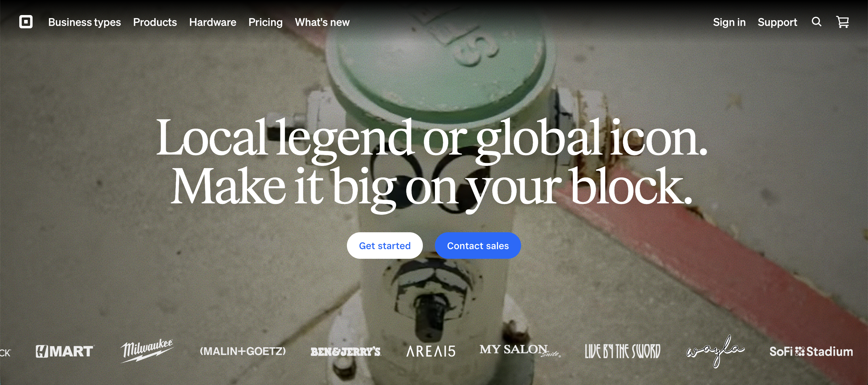
Task: Click the Square logo icon
Action: [26, 22]
